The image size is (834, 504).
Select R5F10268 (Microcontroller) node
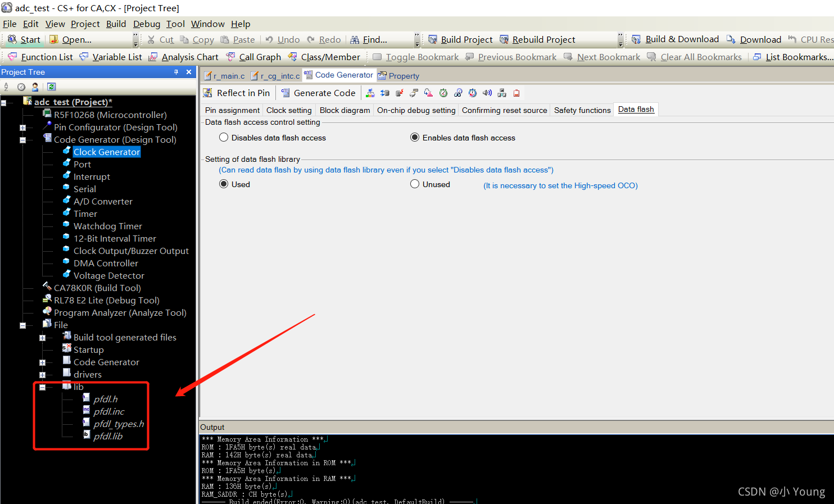tap(110, 115)
